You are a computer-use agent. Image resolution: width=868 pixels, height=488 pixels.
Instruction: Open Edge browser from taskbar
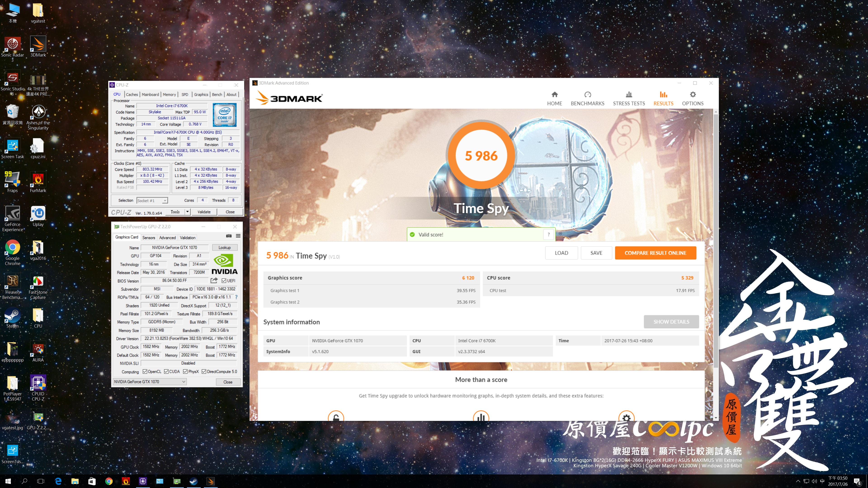click(58, 481)
